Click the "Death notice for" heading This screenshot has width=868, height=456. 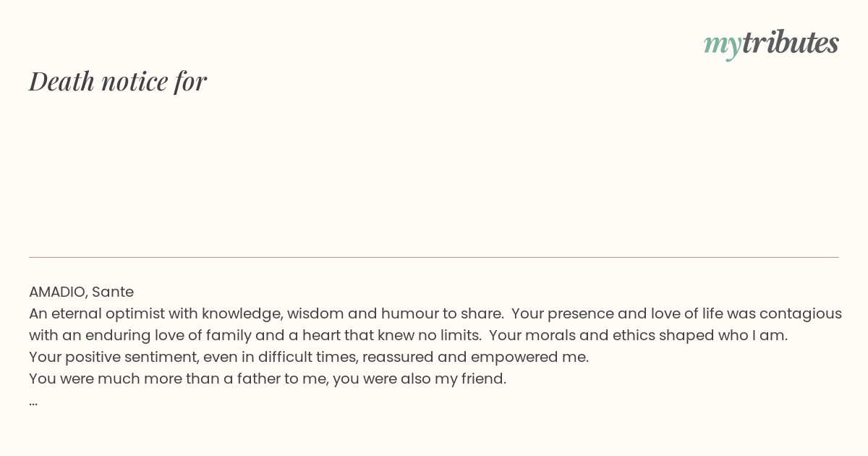[x=118, y=81]
